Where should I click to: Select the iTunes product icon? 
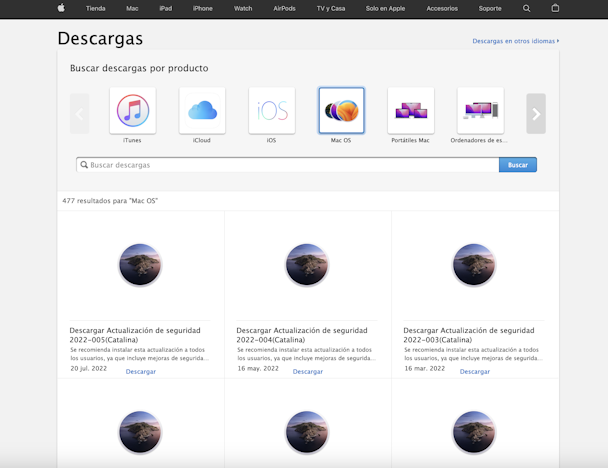(133, 111)
